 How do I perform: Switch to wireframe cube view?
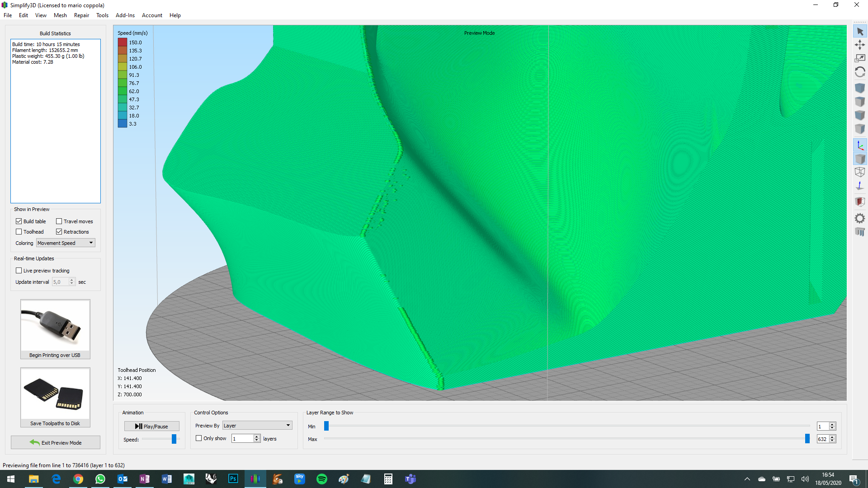[860, 172]
